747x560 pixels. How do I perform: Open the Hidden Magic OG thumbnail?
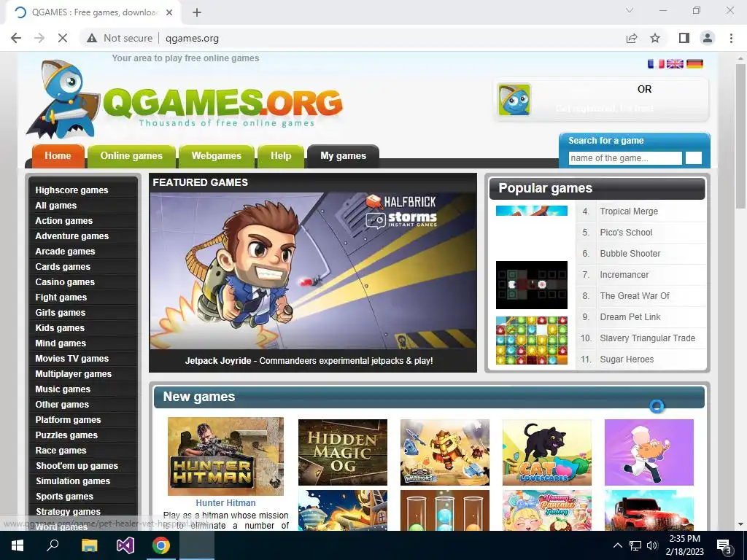(x=343, y=452)
